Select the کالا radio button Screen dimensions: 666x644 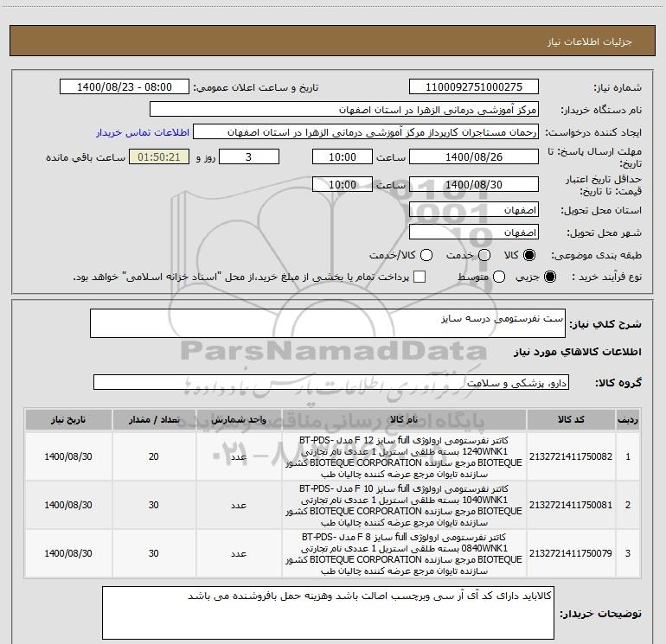click(x=529, y=255)
